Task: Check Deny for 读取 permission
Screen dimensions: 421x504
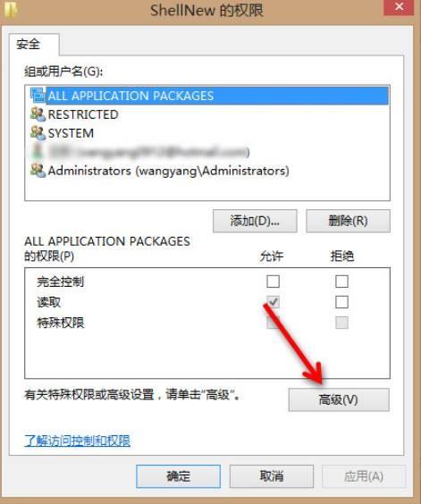Action: 341,302
